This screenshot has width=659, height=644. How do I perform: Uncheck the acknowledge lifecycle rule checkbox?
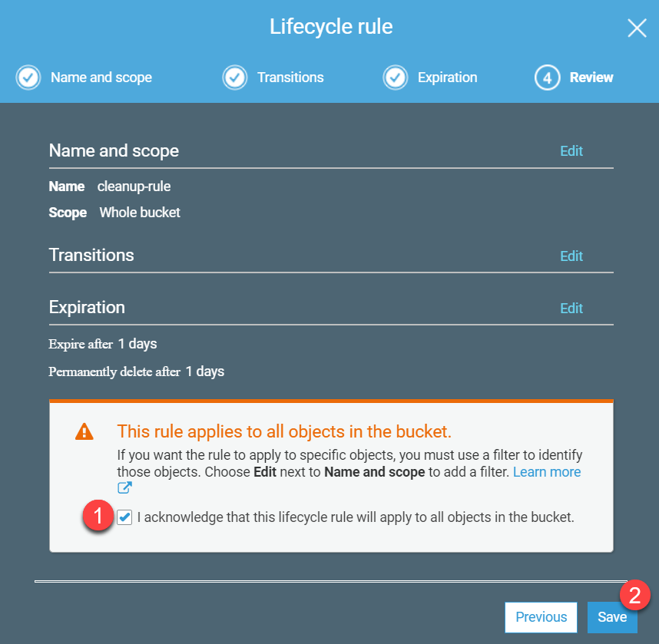124,517
